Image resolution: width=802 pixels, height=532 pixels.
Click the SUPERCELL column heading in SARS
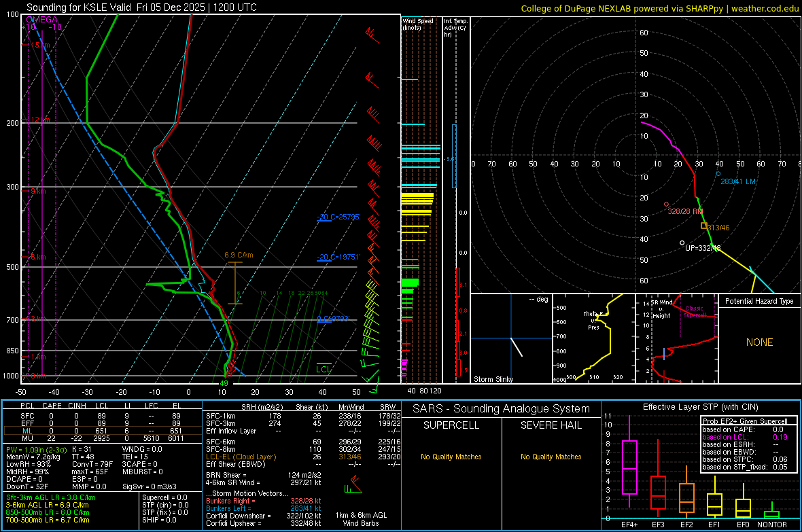click(x=451, y=425)
